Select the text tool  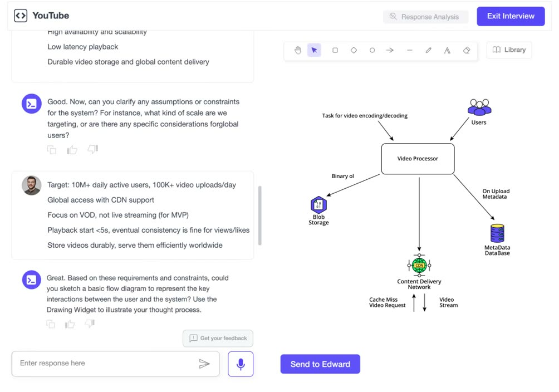click(x=447, y=50)
